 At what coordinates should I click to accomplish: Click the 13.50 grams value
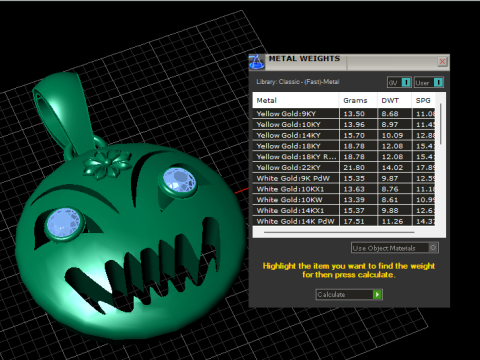tap(354, 114)
